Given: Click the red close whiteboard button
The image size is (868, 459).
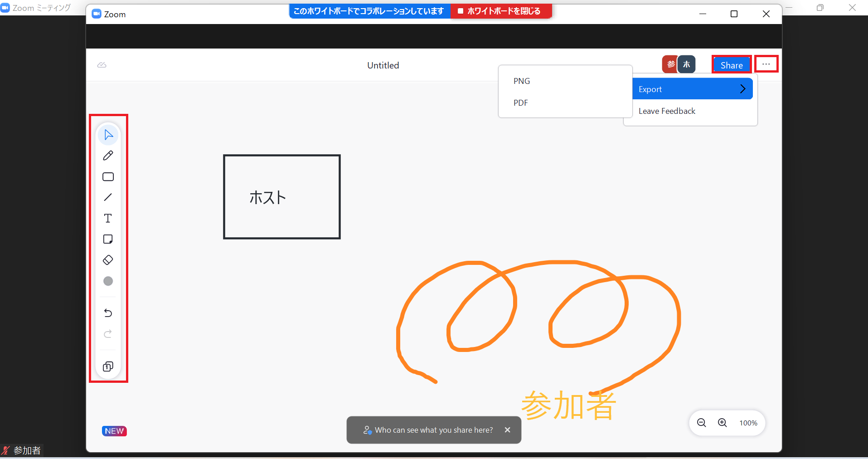Looking at the screenshot, I should coord(500,11).
